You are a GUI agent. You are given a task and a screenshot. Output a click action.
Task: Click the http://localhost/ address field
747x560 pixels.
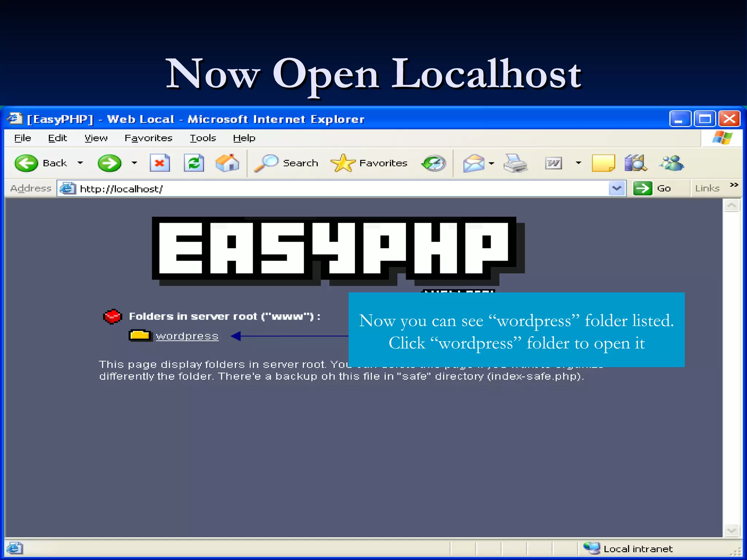point(341,188)
